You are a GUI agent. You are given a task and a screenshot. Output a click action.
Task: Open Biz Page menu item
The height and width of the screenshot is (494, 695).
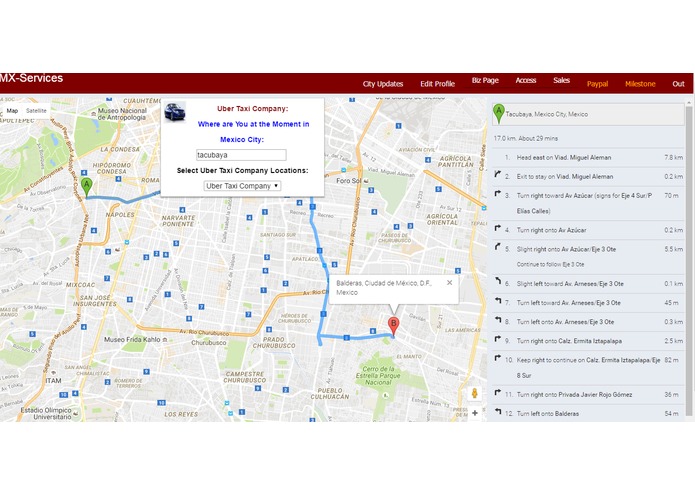coord(485,80)
